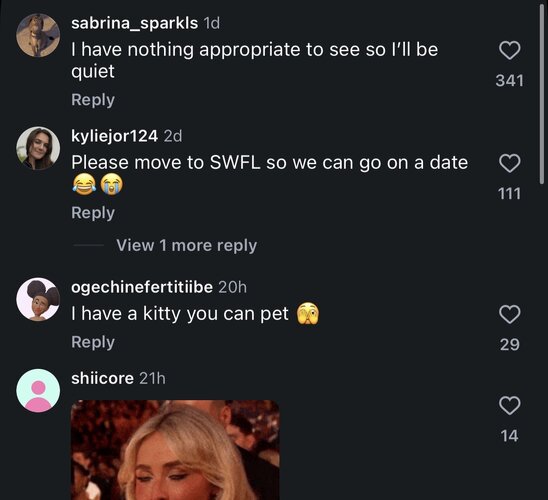548x500 pixels.
Task: Reply to kyliejor124's SWFL comment
Action: (x=93, y=213)
